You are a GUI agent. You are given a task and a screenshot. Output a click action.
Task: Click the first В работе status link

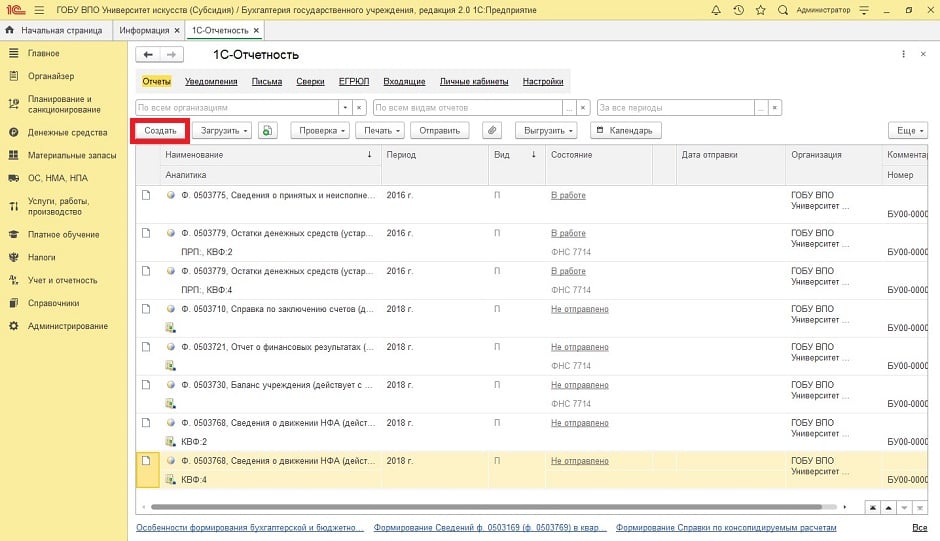pos(568,195)
